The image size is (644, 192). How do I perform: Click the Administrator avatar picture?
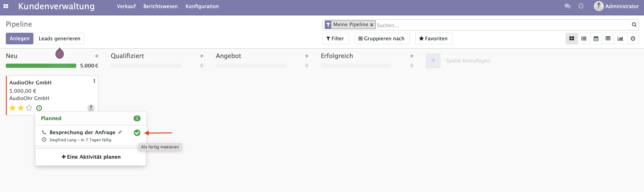(x=598, y=6)
